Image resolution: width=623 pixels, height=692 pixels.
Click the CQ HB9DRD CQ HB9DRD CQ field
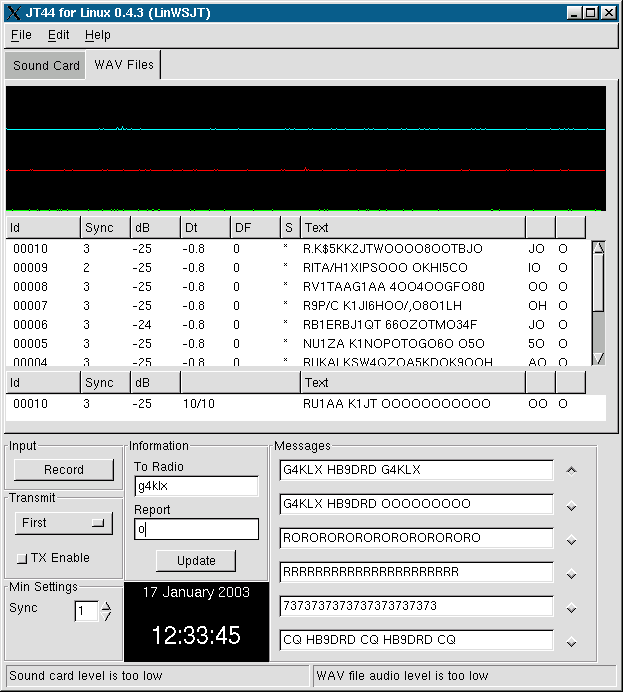point(416,640)
